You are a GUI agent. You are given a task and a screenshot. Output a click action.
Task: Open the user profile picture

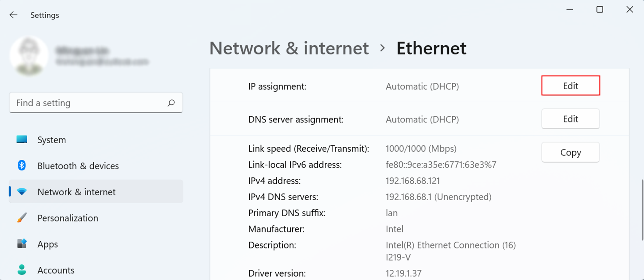29,56
